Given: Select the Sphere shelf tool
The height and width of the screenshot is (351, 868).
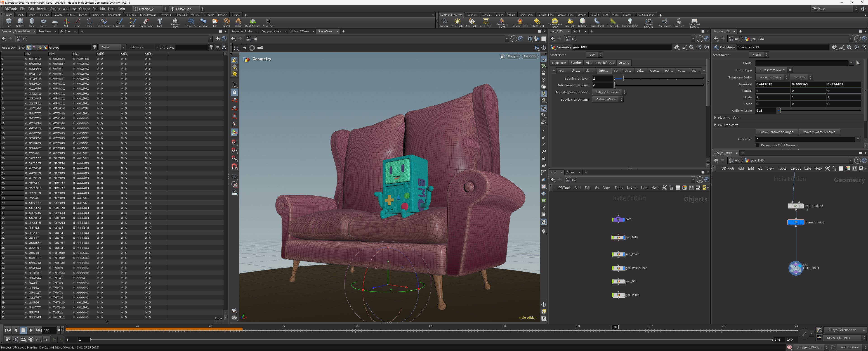Looking at the screenshot, I should pyautogui.click(x=20, y=23).
